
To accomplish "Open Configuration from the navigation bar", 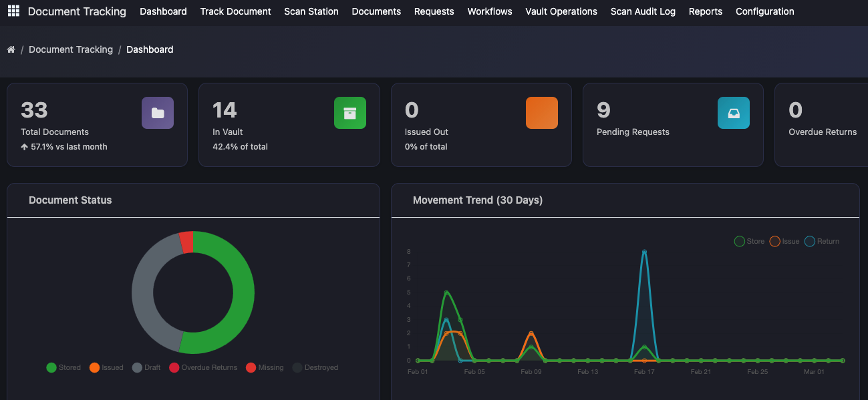I will (764, 11).
